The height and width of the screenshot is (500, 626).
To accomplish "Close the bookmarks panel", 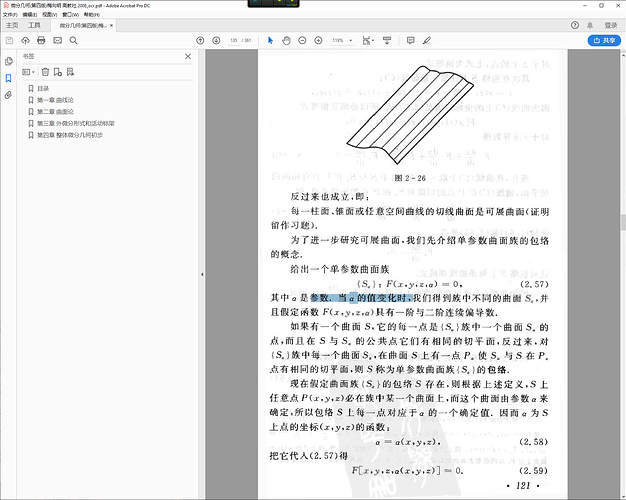I will click(188, 57).
